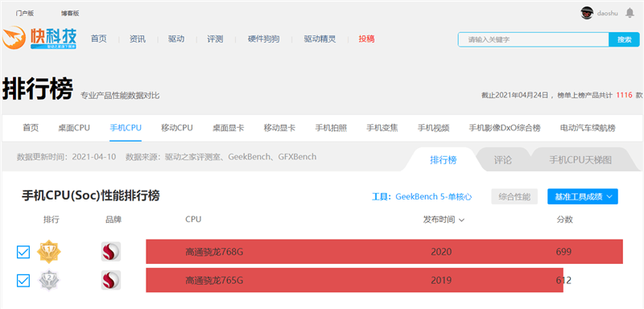Click the daoshu user avatar

pyautogui.click(x=587, y=13)
